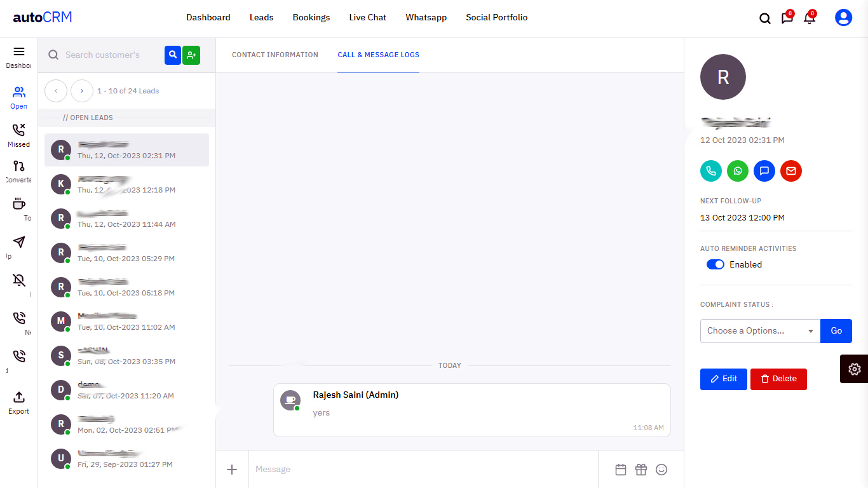Click the plus attachment expander
Viewport: 868px width, 488px height.
coord(232,470)
